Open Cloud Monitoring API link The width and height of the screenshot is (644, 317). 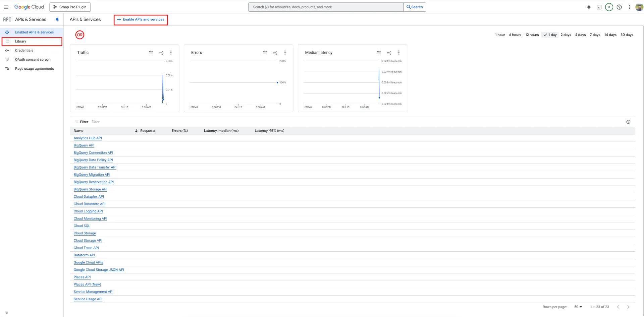[91, 218]
